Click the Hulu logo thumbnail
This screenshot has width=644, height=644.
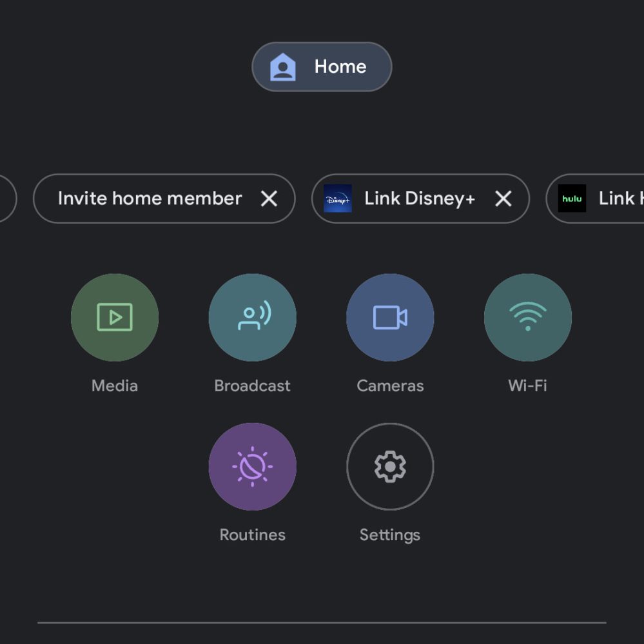pos(572,199)
